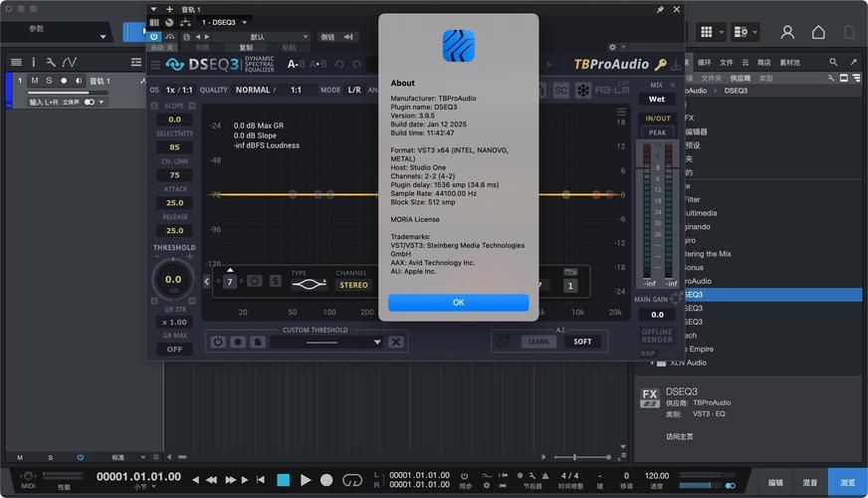Image resolution: width=868 pixels, height=498 pixels.
Task: Click the band type curve icon
Action: (309, 285)
